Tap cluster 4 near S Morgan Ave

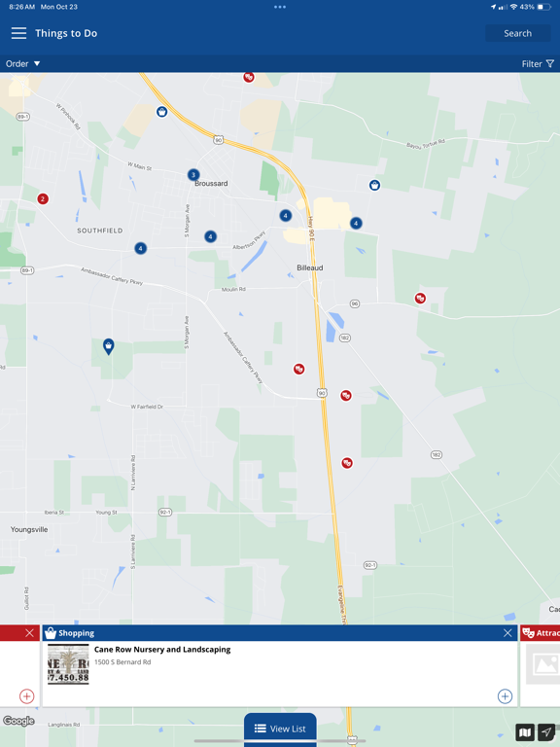(210, 236)
